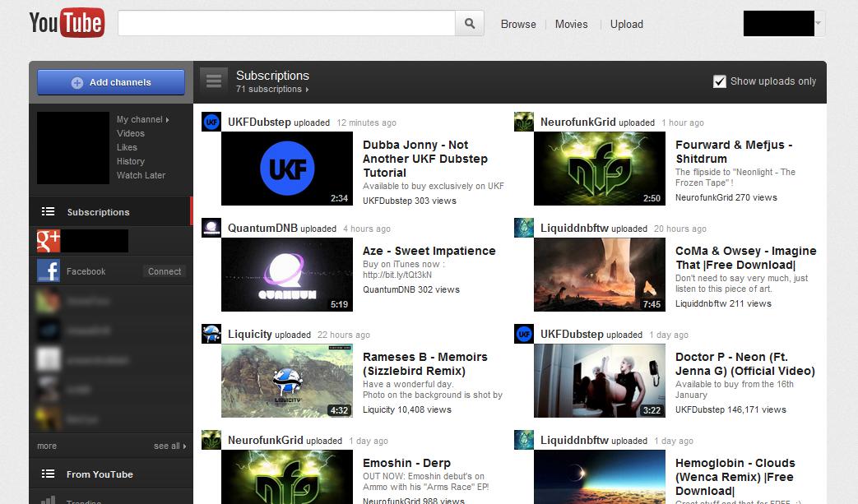Click the 12 minutes ago timestamp
858x504 pixels.
coord(367,123)
